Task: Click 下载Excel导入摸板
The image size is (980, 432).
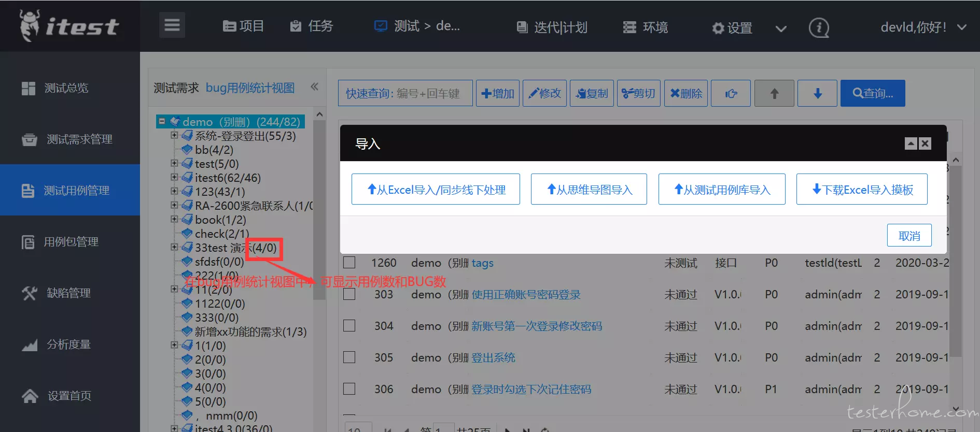Action: point(862,189)
